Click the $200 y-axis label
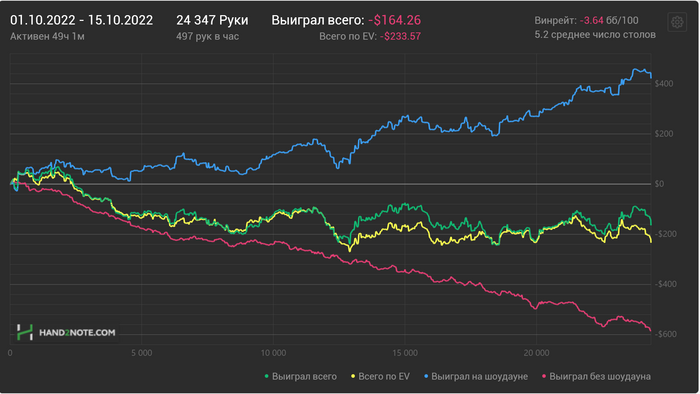Screen dimensions: 700x394 pyautogui.click(x=664, y=134)
